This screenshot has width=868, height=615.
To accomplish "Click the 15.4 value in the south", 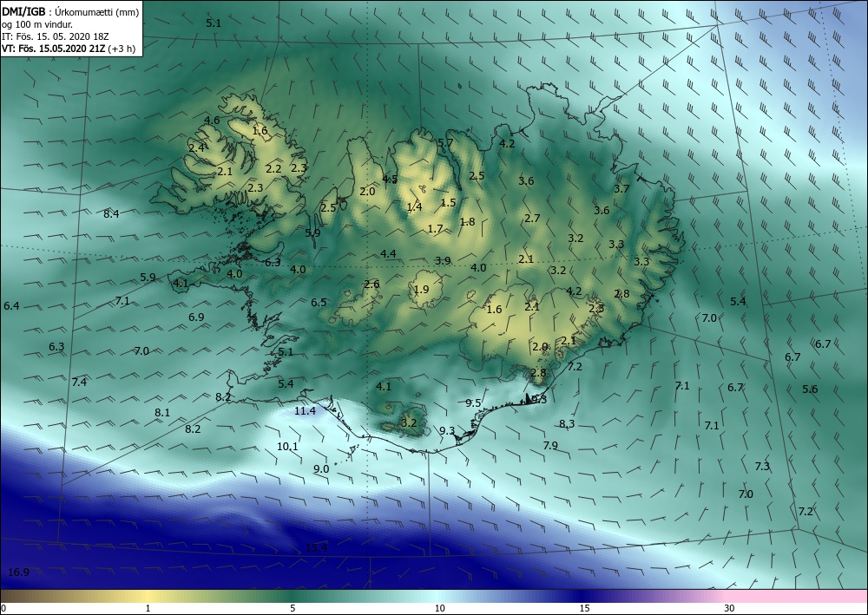I will coord(317,547).
